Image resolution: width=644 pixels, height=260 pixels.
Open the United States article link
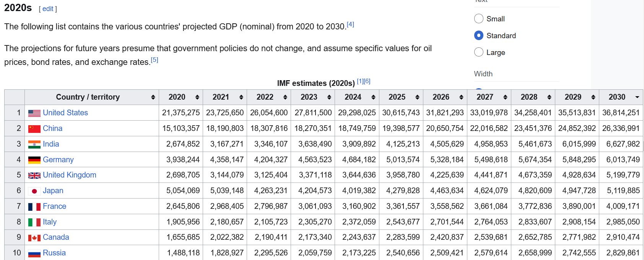[x=65, y=113]
